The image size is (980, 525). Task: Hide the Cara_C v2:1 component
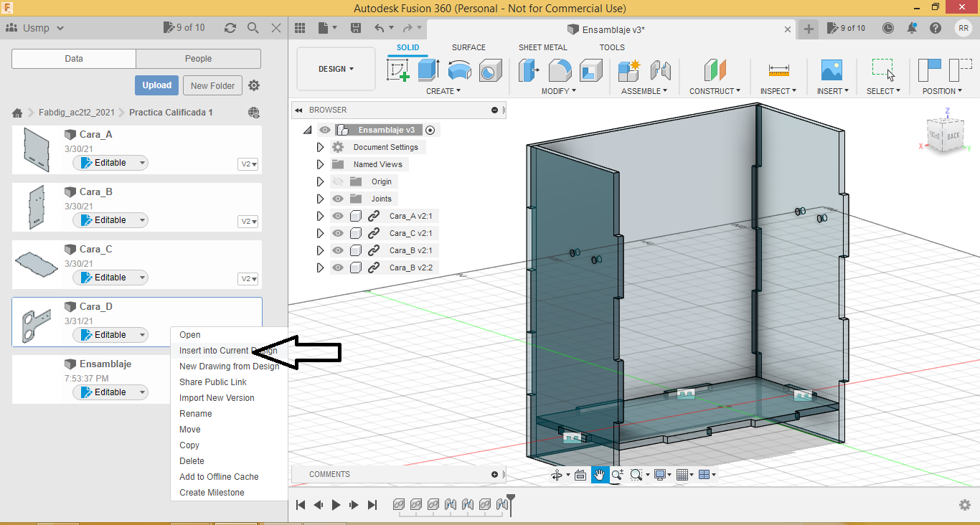[338, 233]
